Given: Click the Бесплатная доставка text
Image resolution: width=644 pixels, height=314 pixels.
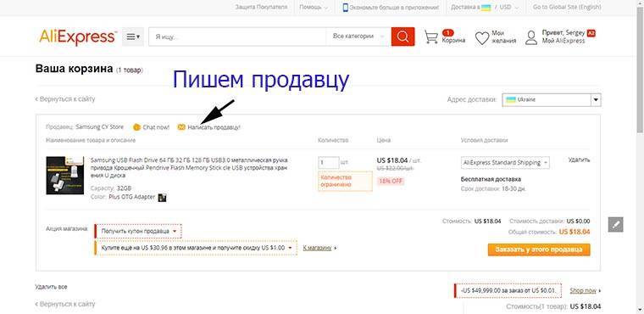Looking at the screenshot, I should coord(491,179).
